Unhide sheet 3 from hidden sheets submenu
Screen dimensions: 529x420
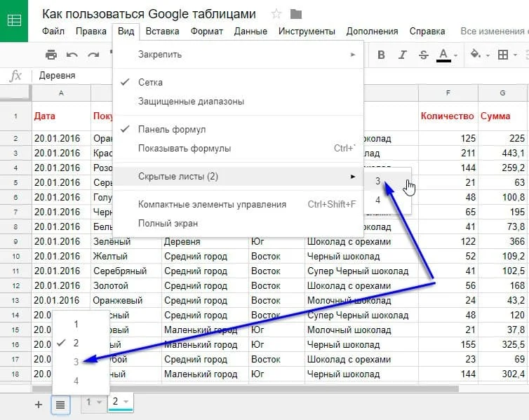387,181
